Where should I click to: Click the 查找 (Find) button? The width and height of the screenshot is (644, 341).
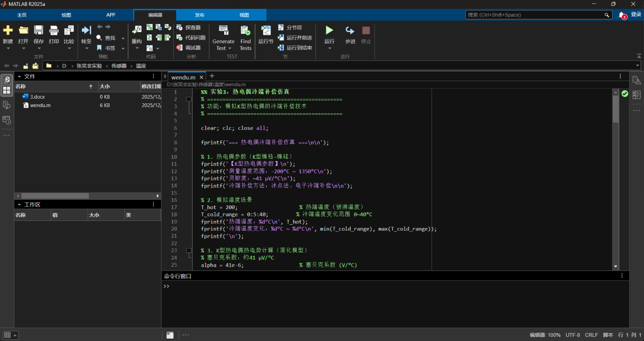[x=106, y=38]
